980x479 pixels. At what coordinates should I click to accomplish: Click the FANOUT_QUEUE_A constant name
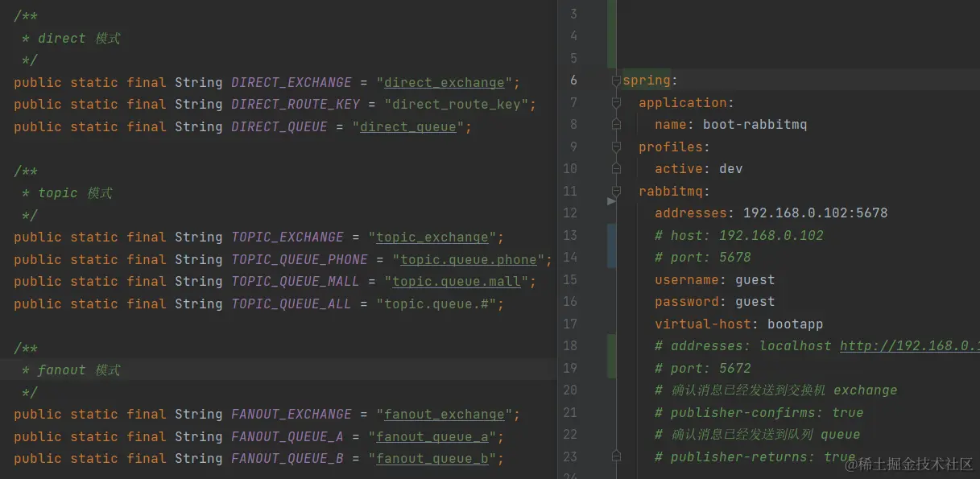[x=287, y=437]
